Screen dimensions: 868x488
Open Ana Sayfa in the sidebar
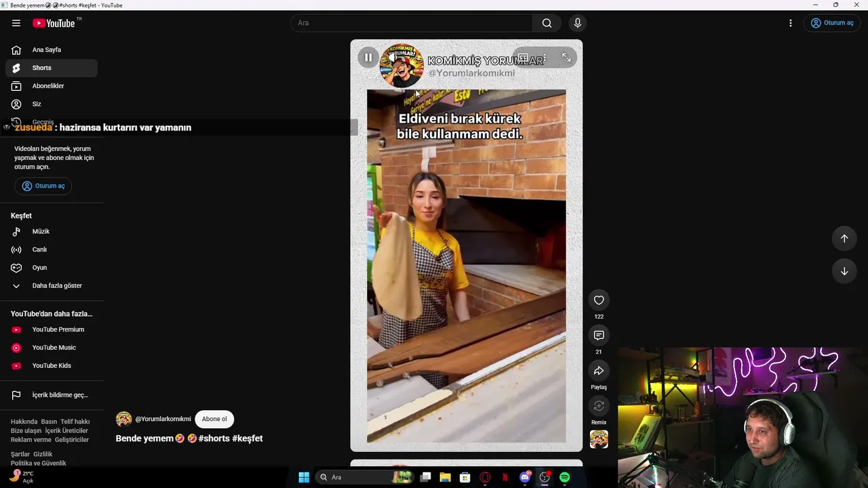pyautogui.click(x=52, y=49)
